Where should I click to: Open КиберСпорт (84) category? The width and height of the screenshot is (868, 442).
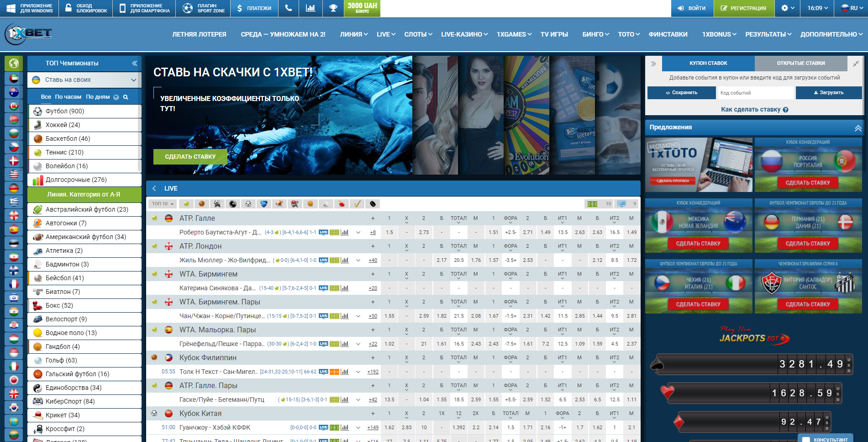(84, 401)
